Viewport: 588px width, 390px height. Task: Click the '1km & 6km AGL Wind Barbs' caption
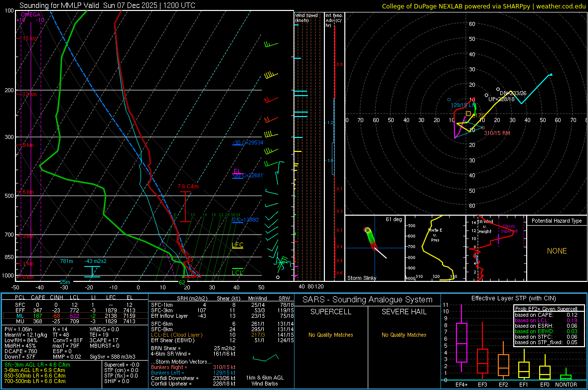265,381
